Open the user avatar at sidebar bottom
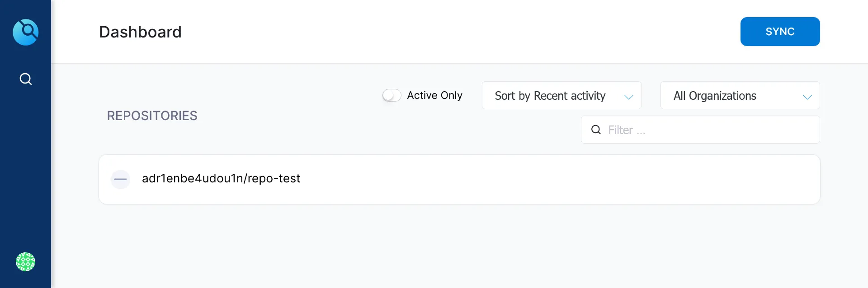Image resolution: width=868 pixels, height=288 pixels. [x=26, y=262]
